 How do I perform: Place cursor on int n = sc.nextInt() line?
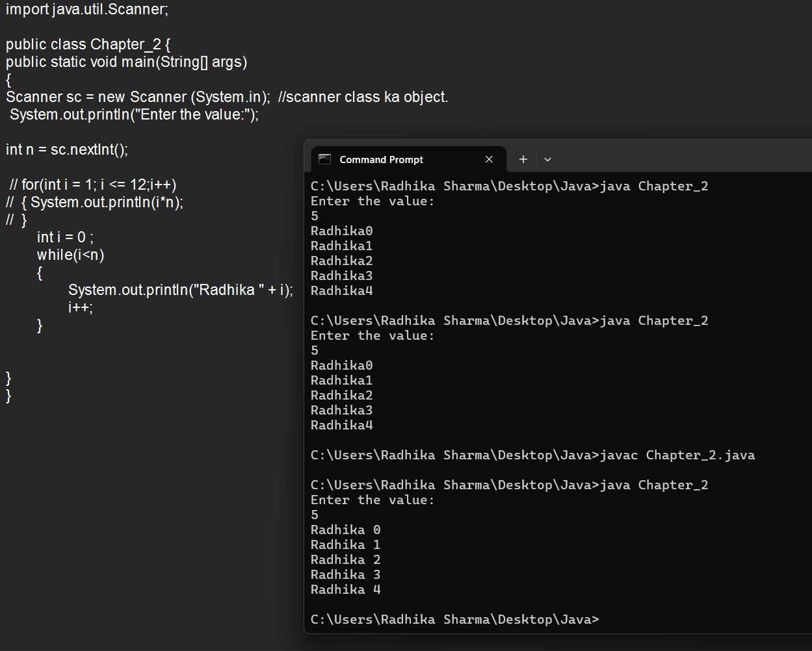[x=67, y=149]
